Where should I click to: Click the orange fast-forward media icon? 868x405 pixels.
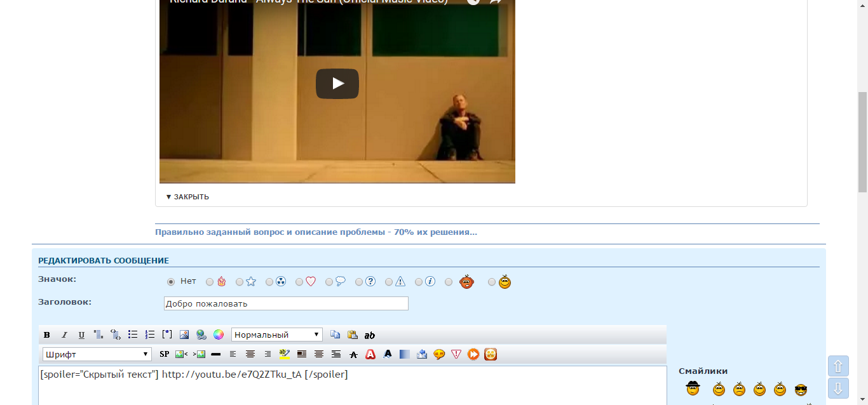(x=473, y=354)
